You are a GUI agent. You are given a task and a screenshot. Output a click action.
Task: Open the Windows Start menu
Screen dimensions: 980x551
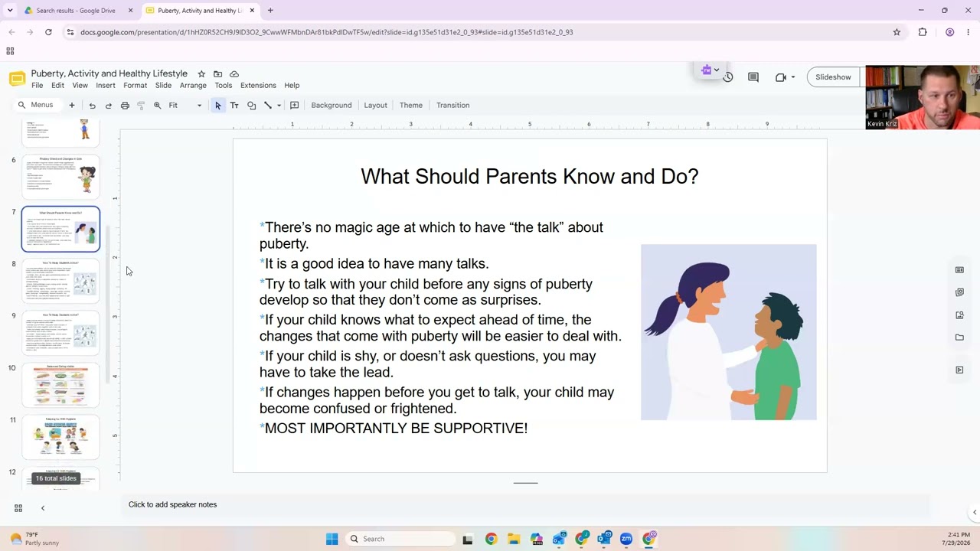tap(332, 539)
